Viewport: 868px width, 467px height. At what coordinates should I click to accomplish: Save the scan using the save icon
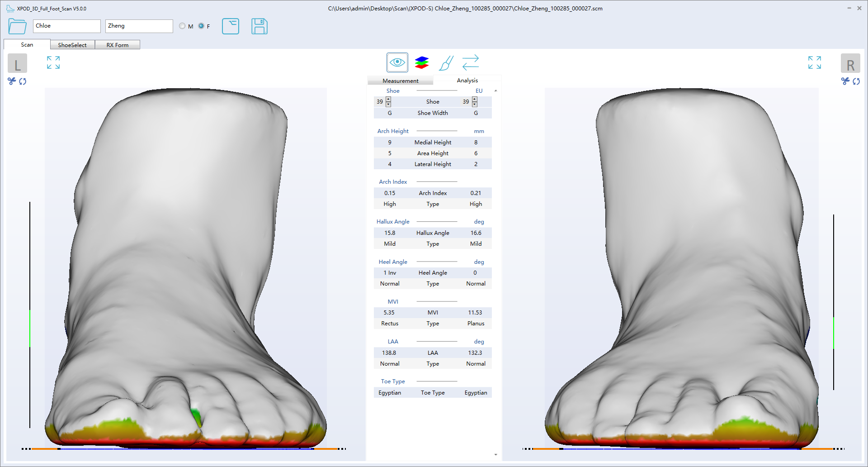point(259,26)
